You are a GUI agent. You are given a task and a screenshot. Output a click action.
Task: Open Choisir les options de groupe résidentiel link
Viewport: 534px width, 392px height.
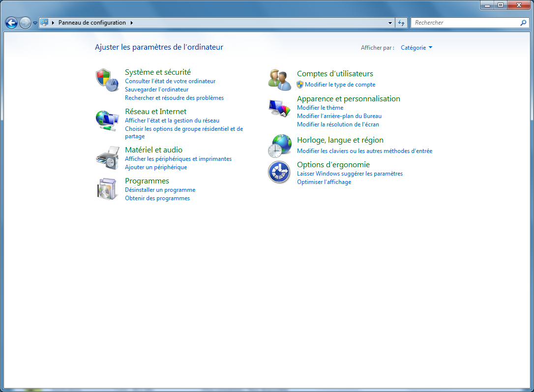tap(184, 132)
